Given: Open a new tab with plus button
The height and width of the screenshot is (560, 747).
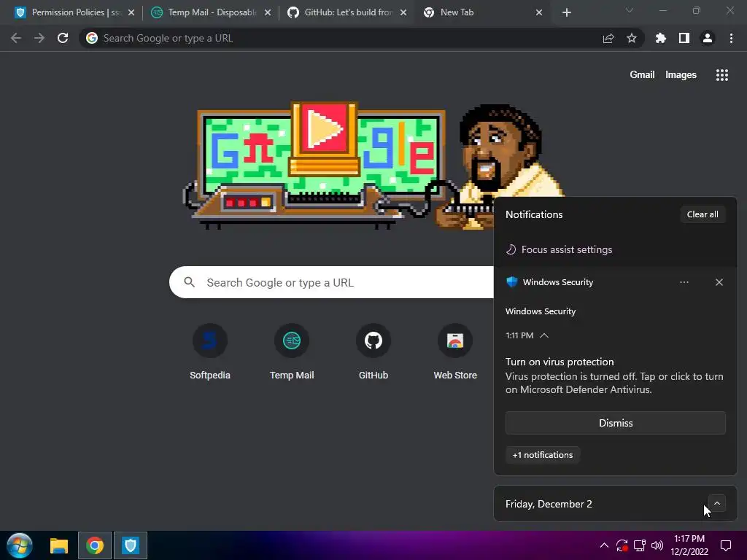Looking at the screenshot, I should tap(566, 12).
